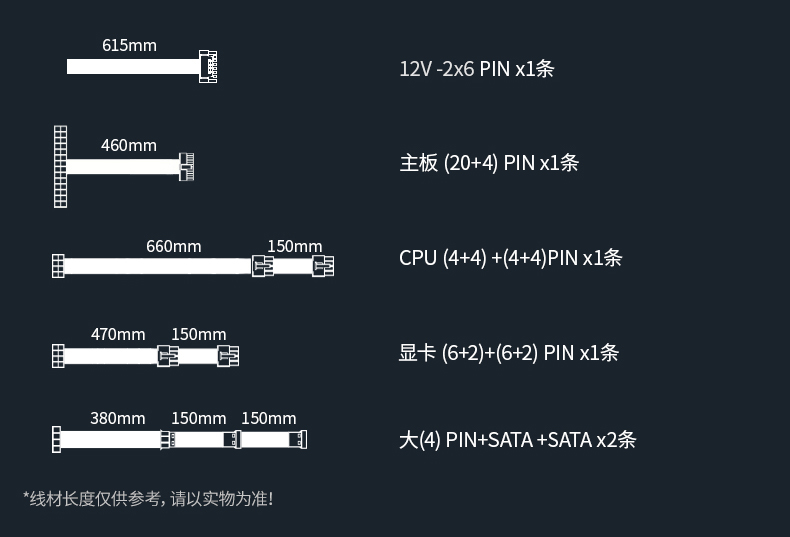Click the left connector of the 660mm CPU cable

click(57, 266)
